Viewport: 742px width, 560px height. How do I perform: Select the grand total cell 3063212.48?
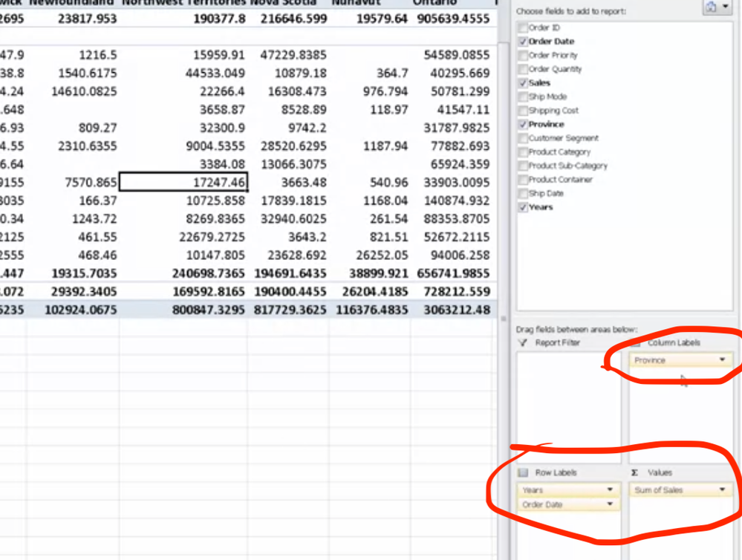452,310
